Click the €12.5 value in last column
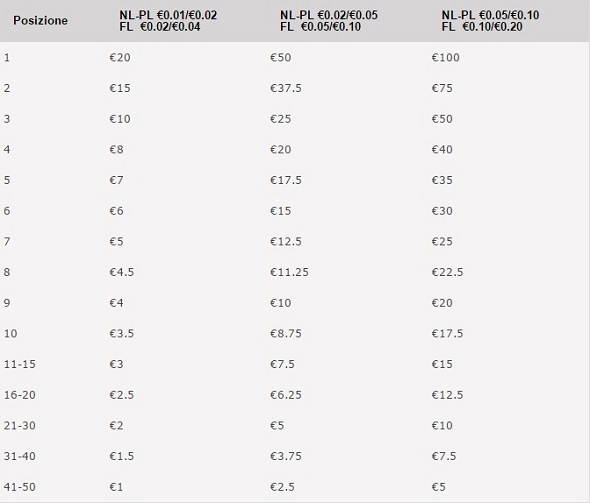The image size is (590, 503). tap(447, 395)
